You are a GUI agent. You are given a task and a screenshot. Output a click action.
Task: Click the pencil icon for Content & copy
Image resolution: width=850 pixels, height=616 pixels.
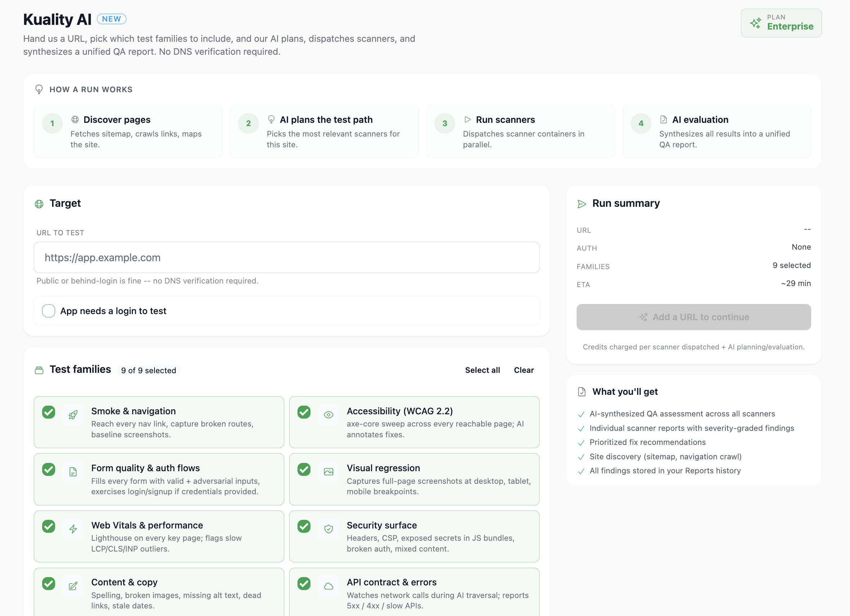click(73, 586)
